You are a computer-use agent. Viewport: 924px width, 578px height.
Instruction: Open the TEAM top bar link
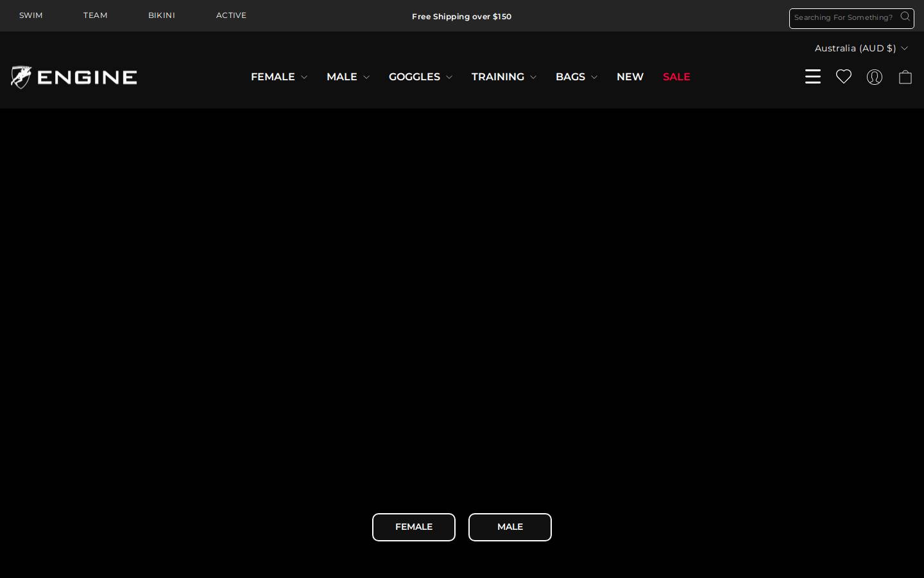(x=95, y=15)
